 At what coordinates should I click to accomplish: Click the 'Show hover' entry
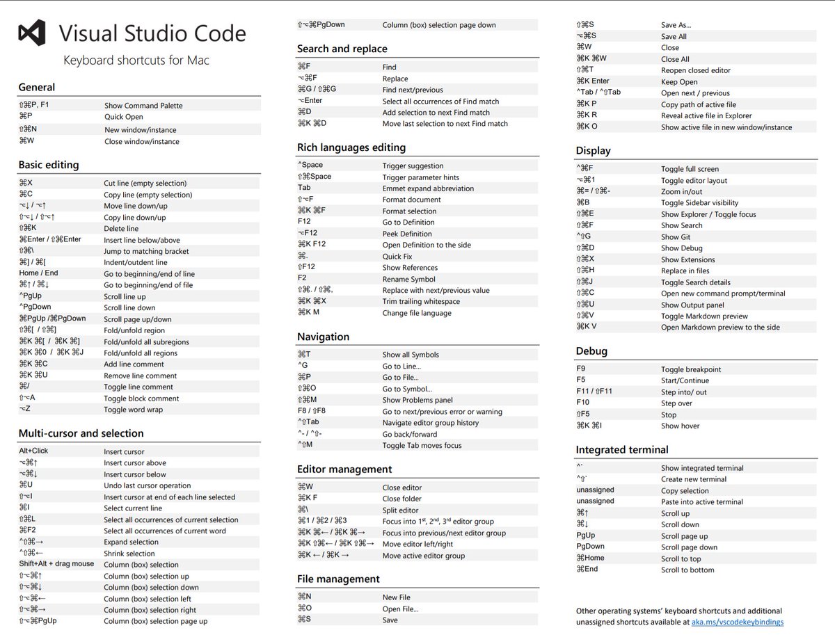point(680,426)
